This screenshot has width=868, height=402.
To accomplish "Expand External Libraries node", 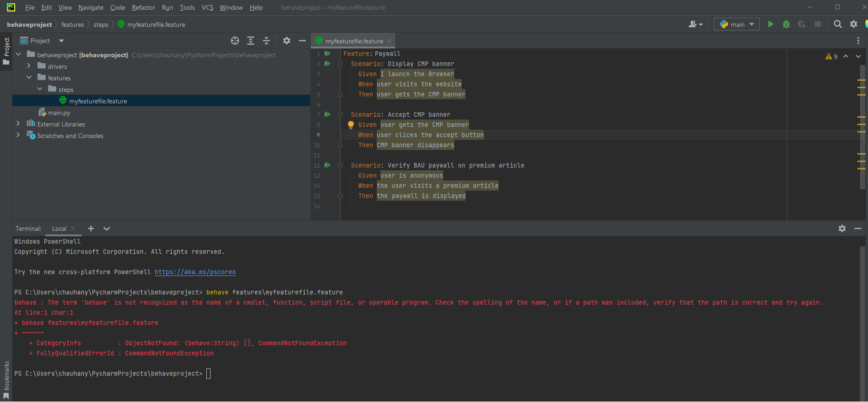I will (18, 124).
